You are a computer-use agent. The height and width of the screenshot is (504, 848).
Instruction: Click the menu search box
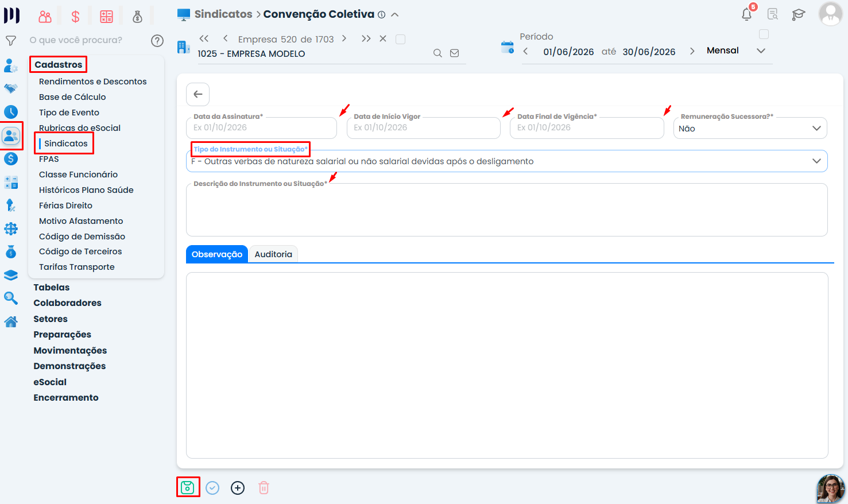coord(86,40)
